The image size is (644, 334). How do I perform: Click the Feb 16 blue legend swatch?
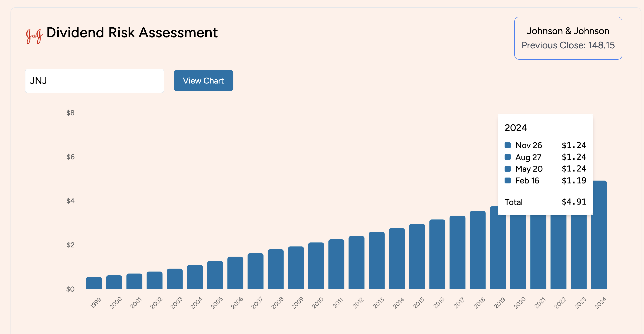(508, 180)
